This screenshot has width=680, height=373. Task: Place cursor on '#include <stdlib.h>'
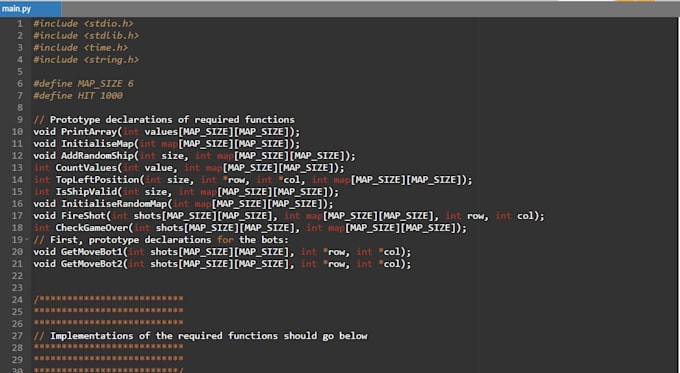coord(86,36)
